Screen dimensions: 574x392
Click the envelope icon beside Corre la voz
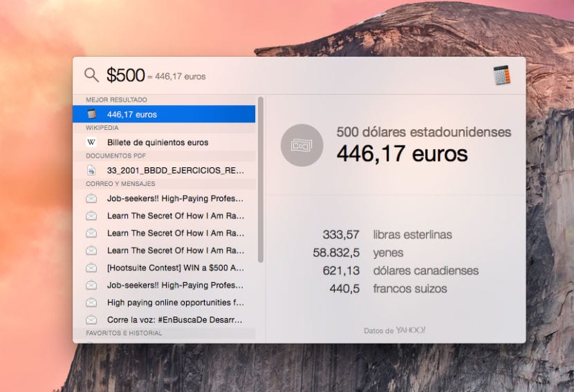pyautogui.click(x=91, y=319)
